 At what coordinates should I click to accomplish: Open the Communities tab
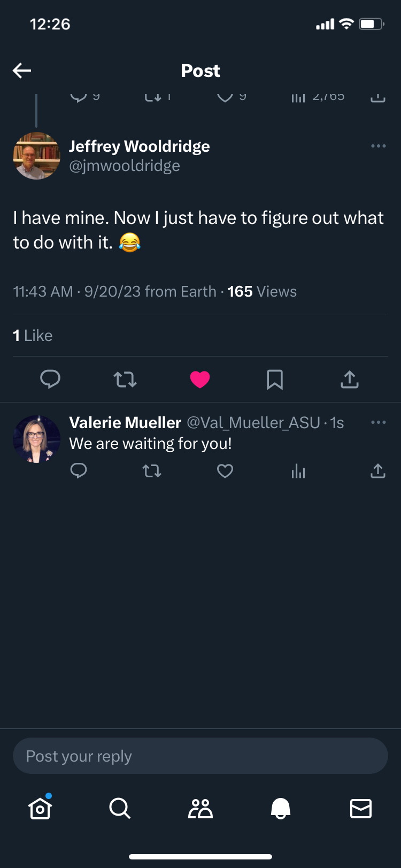coord(200,808)
